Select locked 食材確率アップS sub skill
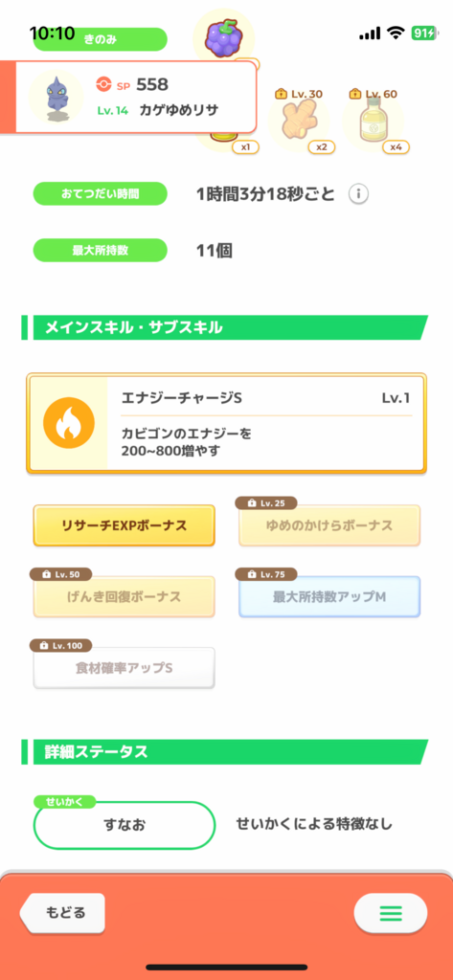Screen dimensions: 453x980 [124, 668]
